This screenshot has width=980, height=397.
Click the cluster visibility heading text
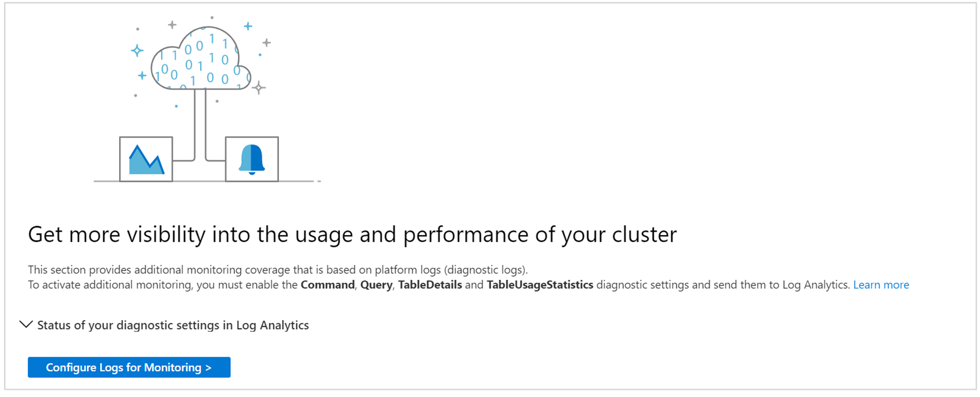[352, 234]
